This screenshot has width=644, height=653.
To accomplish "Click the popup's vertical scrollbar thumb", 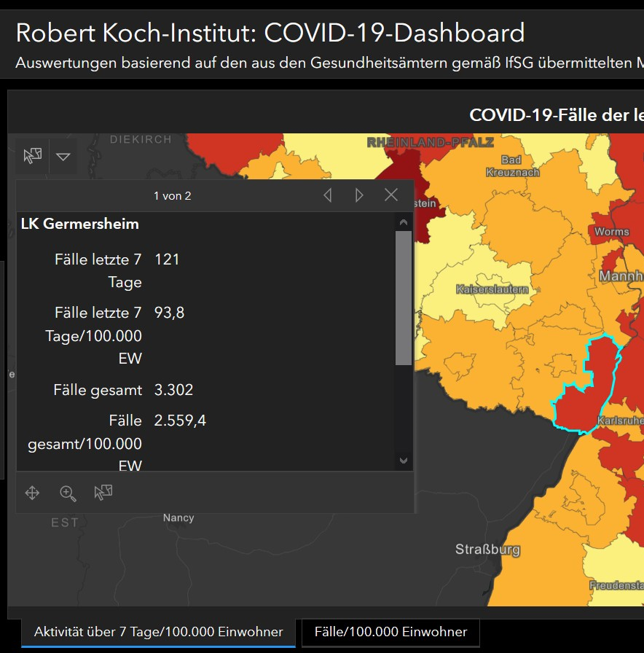I will point(404,298).
